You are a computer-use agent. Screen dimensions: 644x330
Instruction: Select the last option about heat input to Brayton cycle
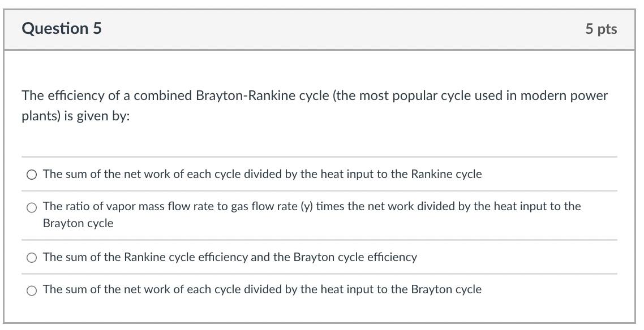[x=32, y=290]
